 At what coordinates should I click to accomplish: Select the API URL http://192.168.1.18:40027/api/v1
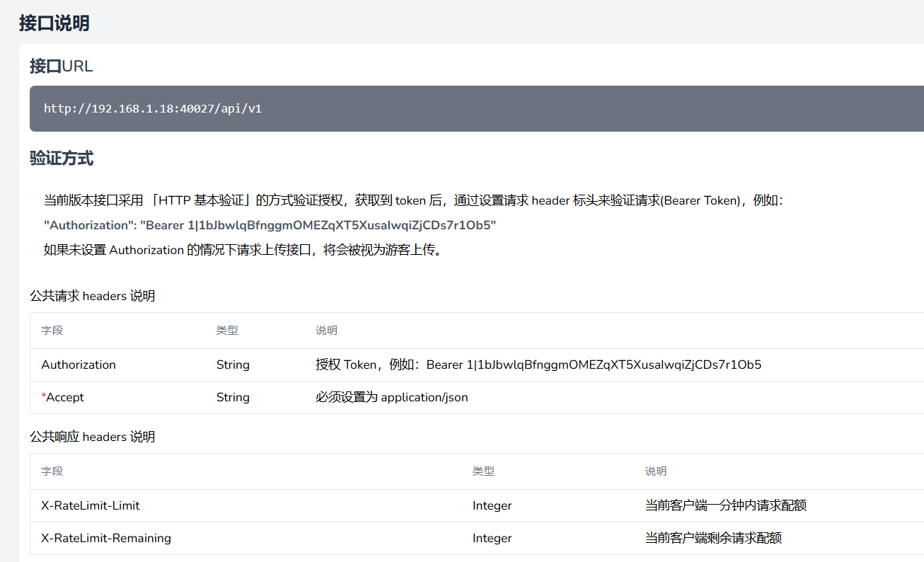(153, 109)
